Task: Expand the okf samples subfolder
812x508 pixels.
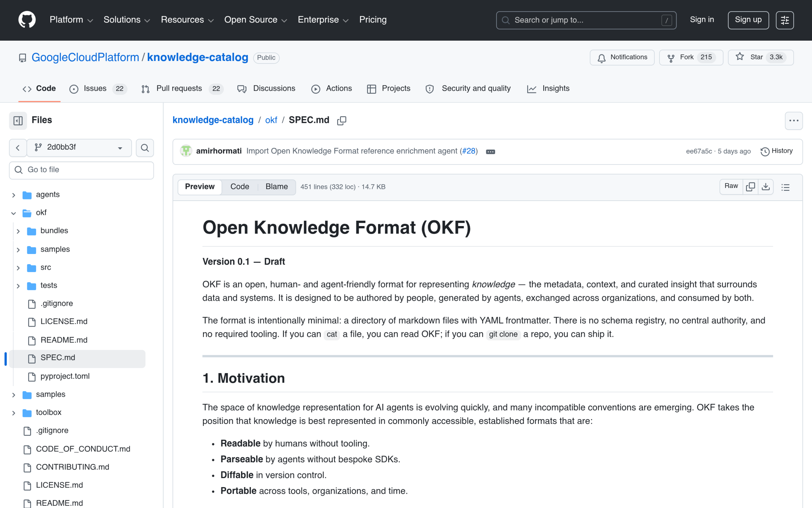Action: (x=18, y=250)
